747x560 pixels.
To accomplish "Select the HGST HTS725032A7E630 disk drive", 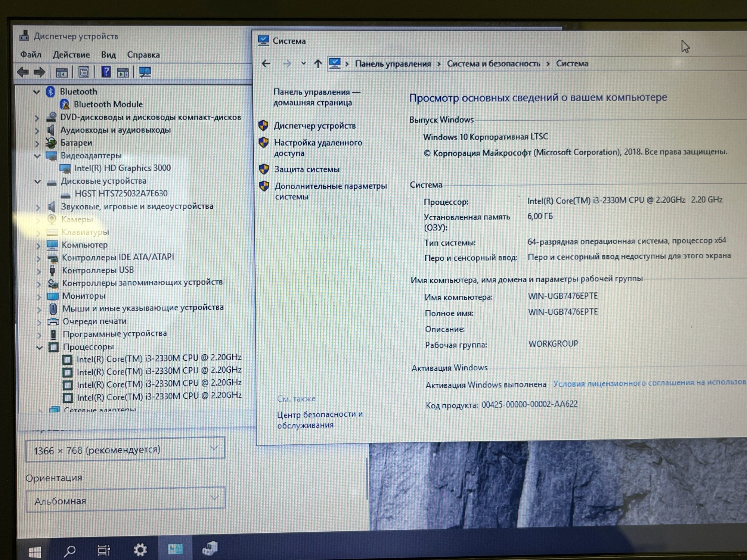I will point(121,193).
